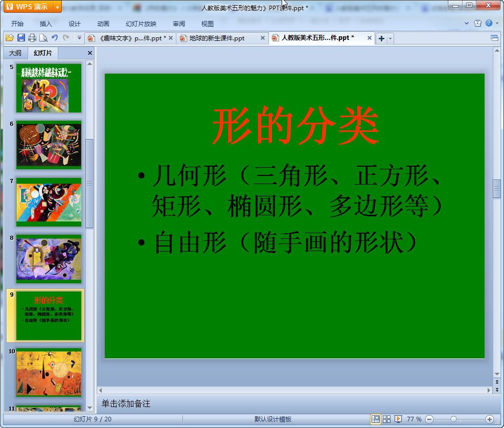Click thumbnail panel scroll up arrow
504x428 pixels.
coord(89,64)
